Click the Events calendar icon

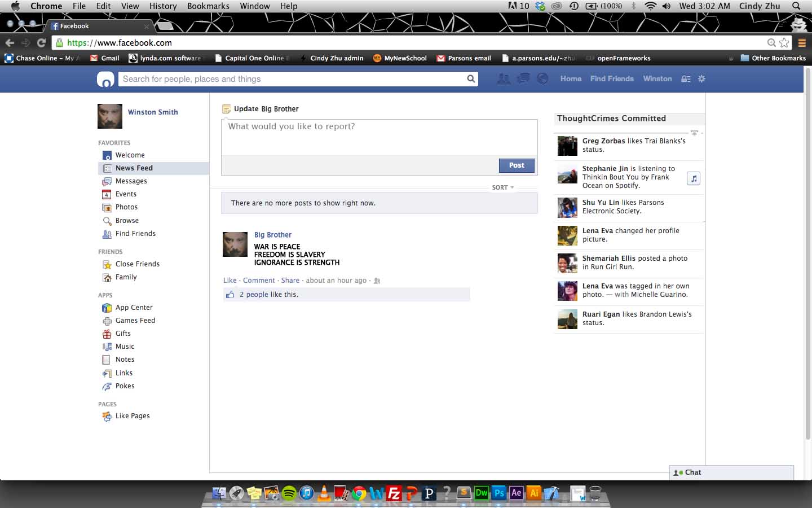(x=107, y=194)
